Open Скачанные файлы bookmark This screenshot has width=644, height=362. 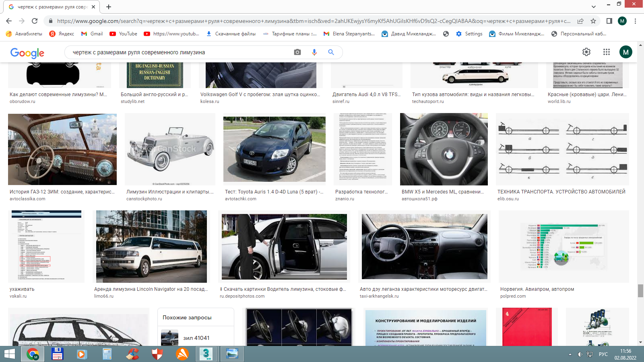(x=231, y=34)
